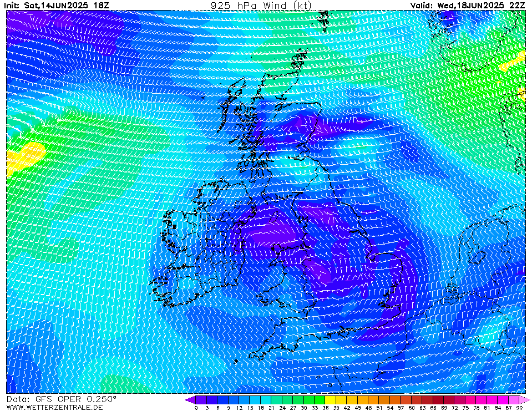532x411 pixels.
Task: Click the legend swatch between 24 and 27
Action: pyautogui.click(x=287, y=400)
